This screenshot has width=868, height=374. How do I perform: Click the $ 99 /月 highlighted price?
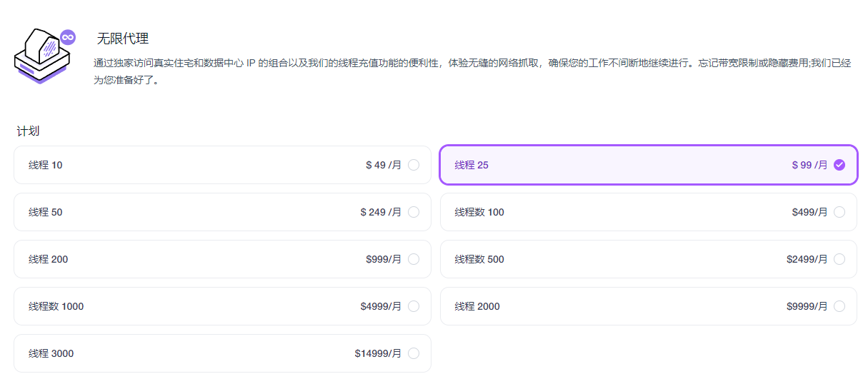click(809, 165)
